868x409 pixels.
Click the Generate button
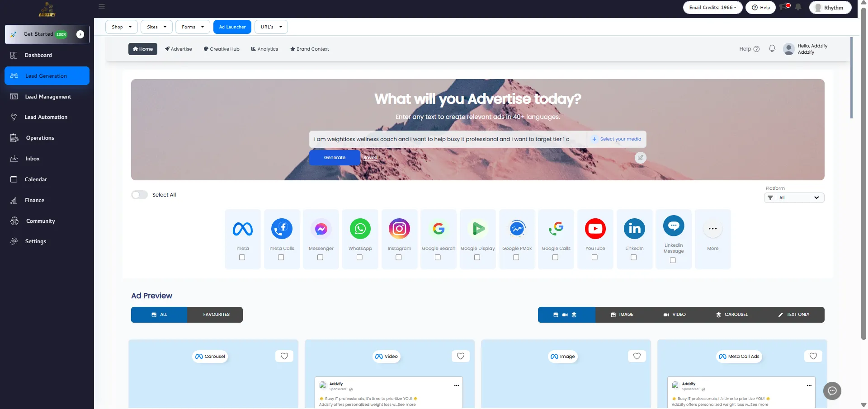point(335,158)
